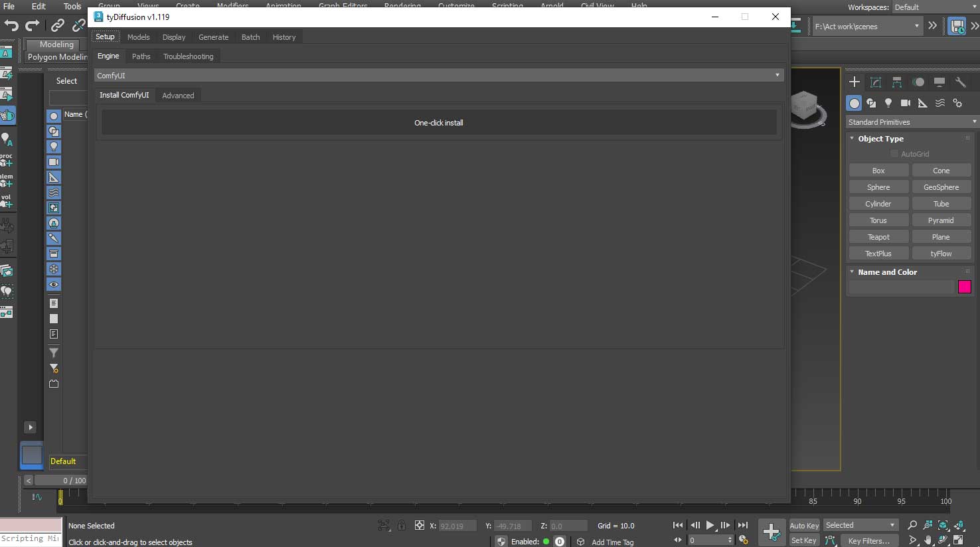This screenshot has height=547, width=980.
Task: Select Systems gears category in command panel
Action: pos(957,103)
